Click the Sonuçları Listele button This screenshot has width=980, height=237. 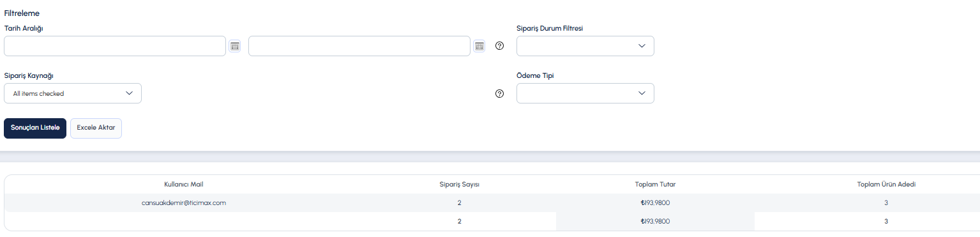click(x=35, y=128)
